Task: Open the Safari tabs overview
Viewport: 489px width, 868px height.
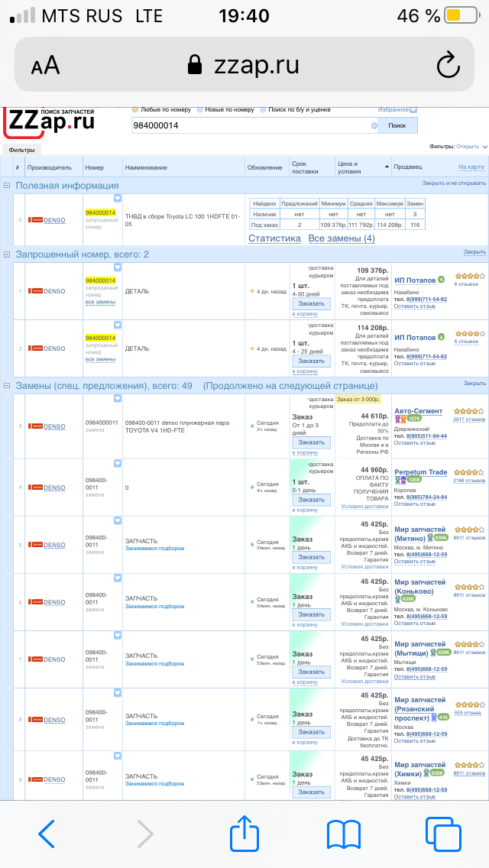Action: [x=443, y=834]
